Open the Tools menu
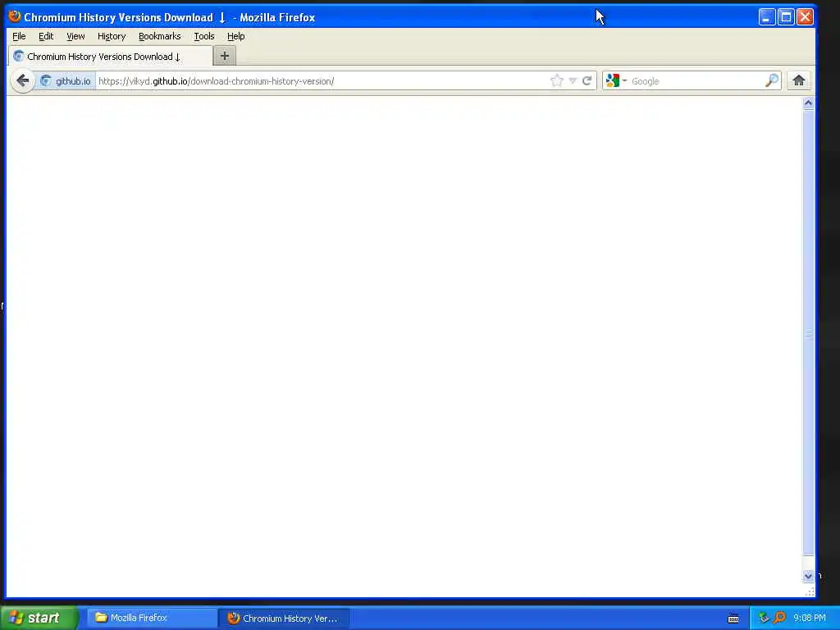Viewport: 840px width, 630px height. pyautogui.click(x=204, y=36)
